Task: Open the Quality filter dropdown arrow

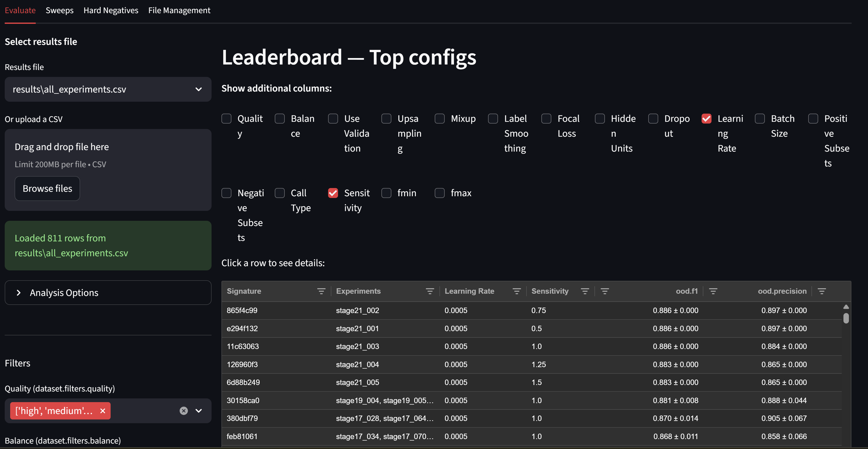Action: click(x=199, y=411)
